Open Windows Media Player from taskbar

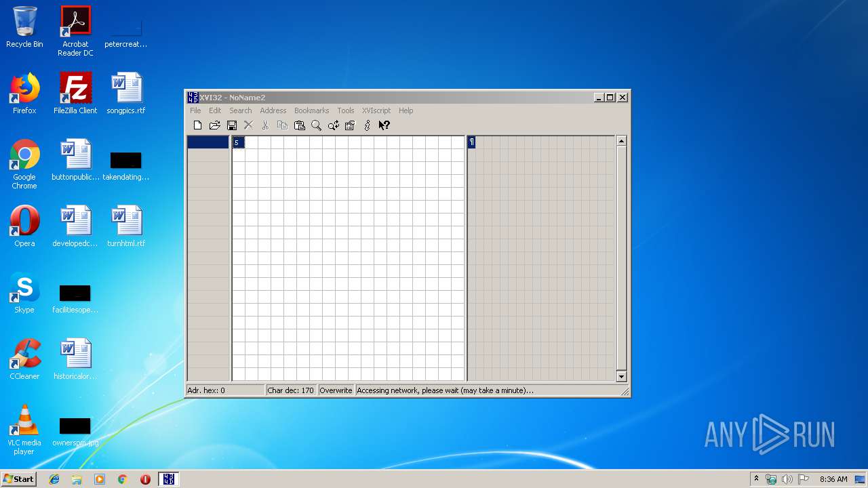tap(100, 479)
